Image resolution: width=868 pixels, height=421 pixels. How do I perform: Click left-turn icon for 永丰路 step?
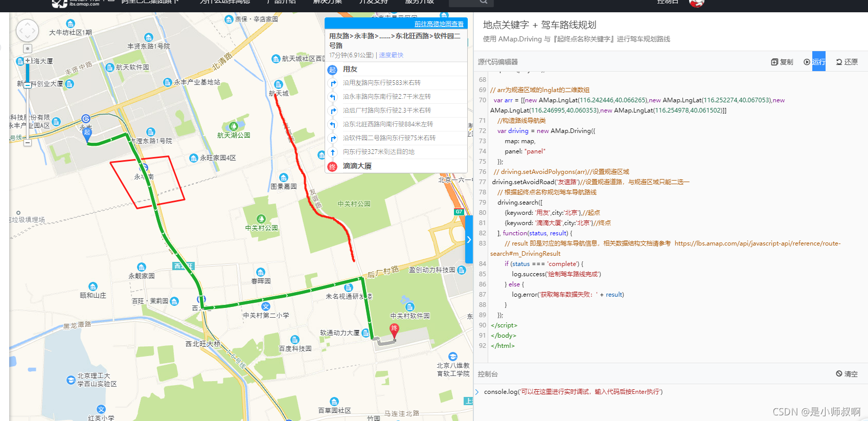pos(333,97)
